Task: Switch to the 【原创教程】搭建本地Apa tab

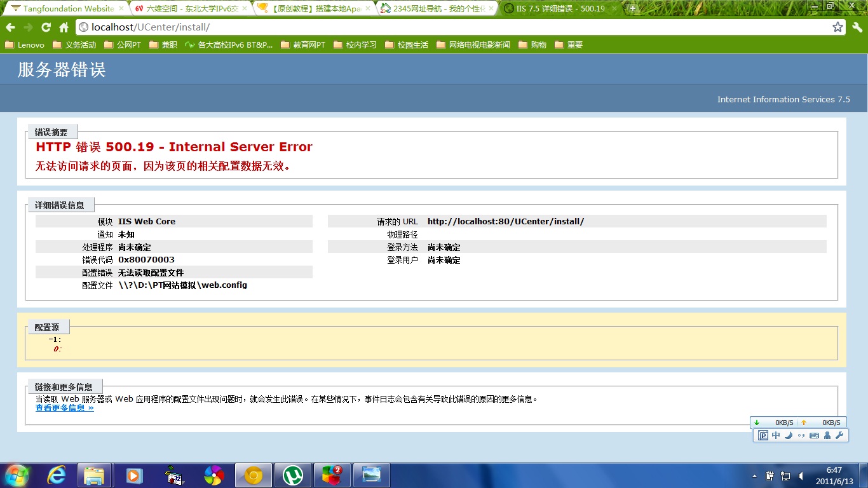Action: tap(313, 9)
